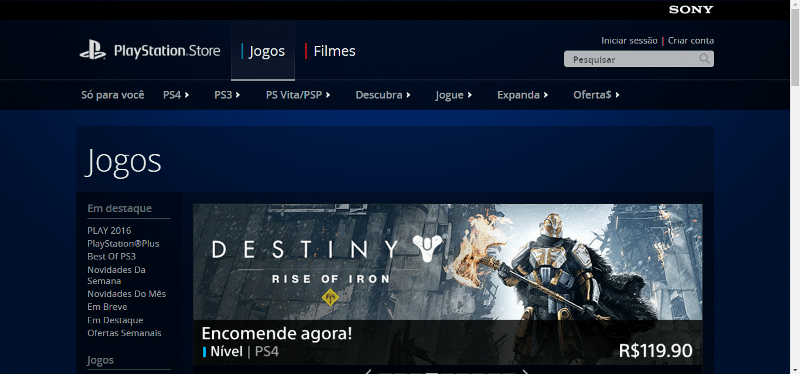Open the Jogos tab
800x374 pixels.
(x=263, y=51)
